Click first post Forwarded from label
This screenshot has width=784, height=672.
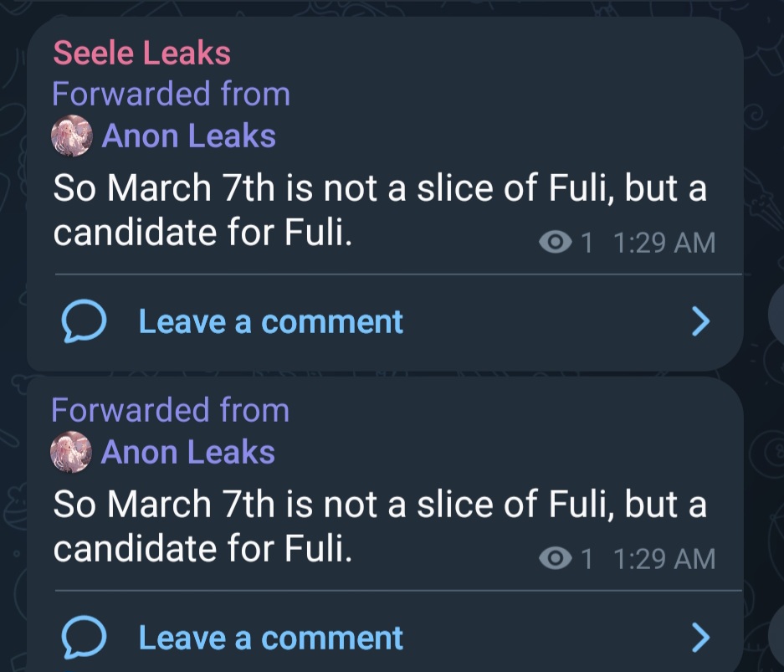[x=172, y=94]
